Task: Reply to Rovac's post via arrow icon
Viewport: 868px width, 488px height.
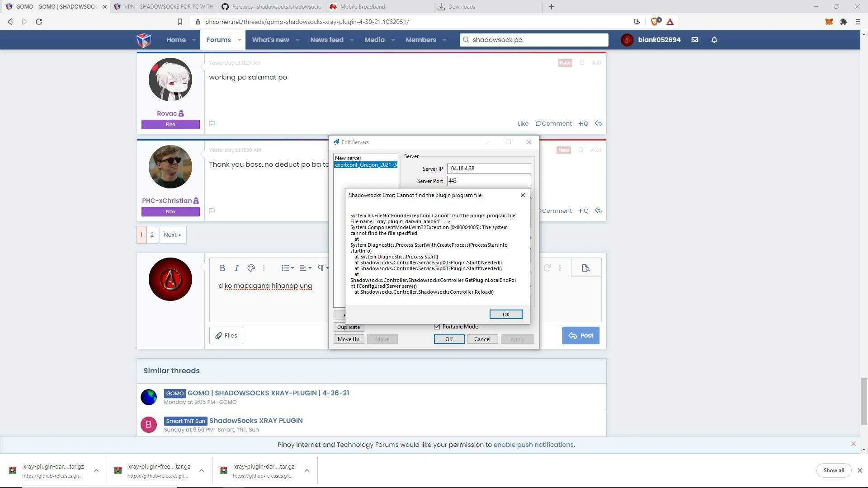Action: (x=598, y=123)
